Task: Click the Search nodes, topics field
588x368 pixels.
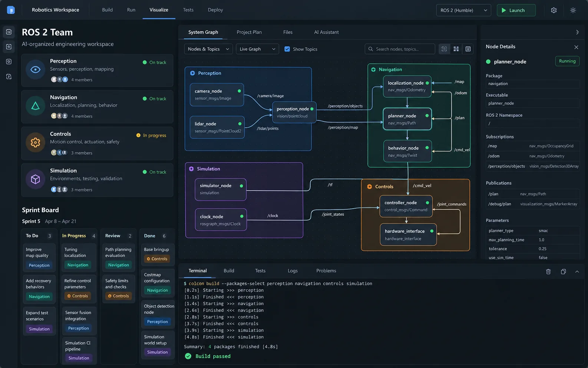Action: pyautogui.click(x=400, y=49)
